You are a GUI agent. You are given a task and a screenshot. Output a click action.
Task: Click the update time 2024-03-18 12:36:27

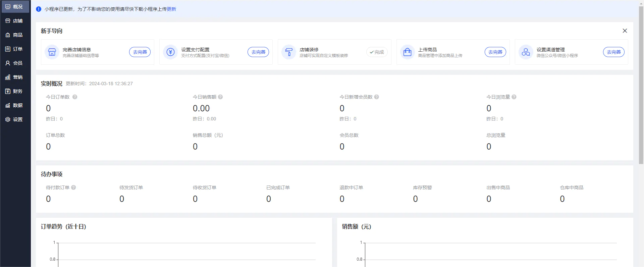111,84
